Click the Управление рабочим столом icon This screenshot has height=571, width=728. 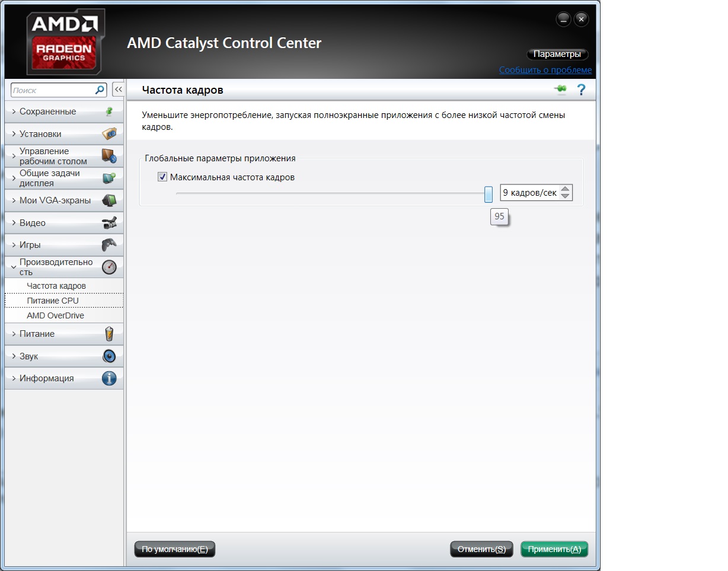click(109, 156)
